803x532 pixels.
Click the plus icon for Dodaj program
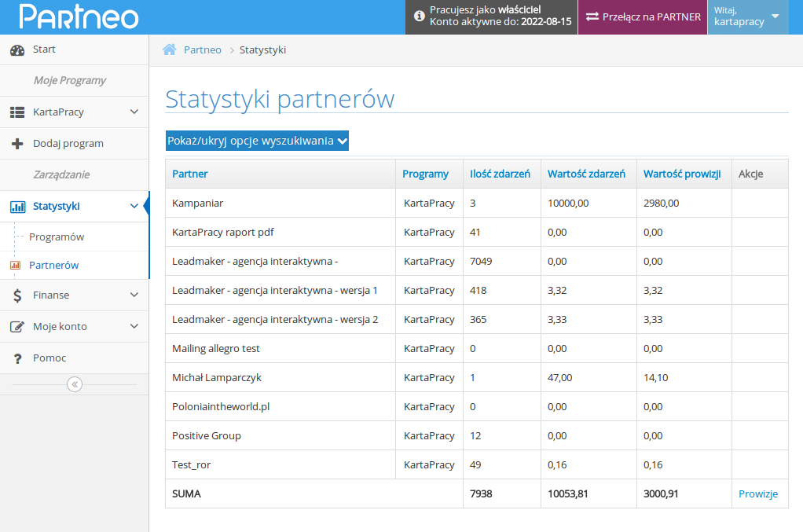[x=17, y=144]
